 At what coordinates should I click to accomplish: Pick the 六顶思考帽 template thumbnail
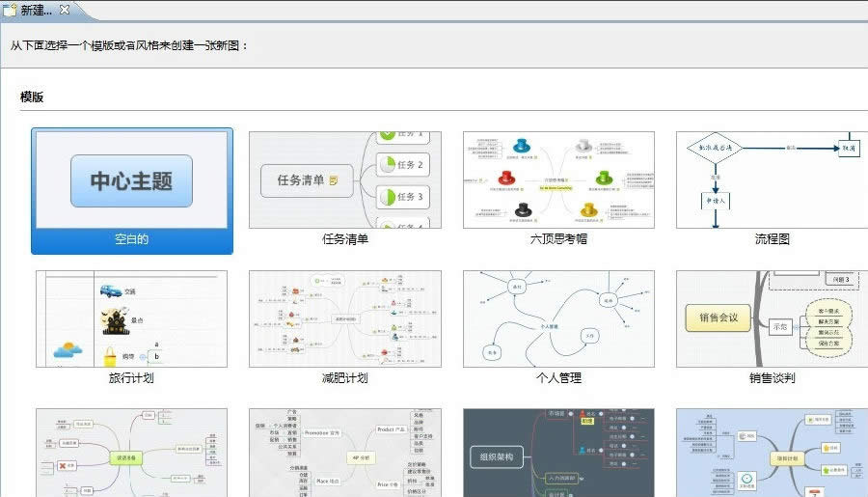click(x=558, y=180)
